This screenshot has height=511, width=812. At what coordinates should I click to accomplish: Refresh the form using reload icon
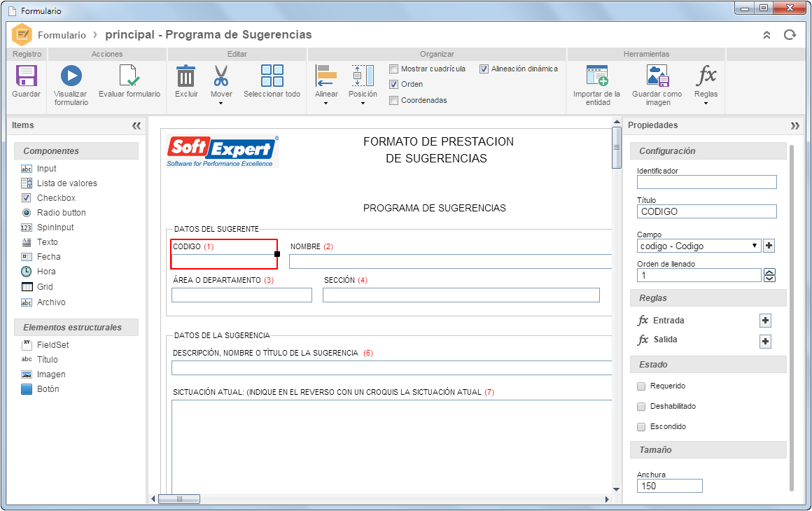click(790, 35)
